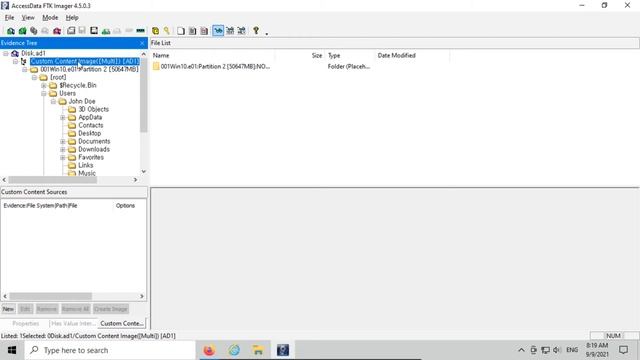Click the Export Files blank page icon
The image size is (640, 360).
click(181, 31)
